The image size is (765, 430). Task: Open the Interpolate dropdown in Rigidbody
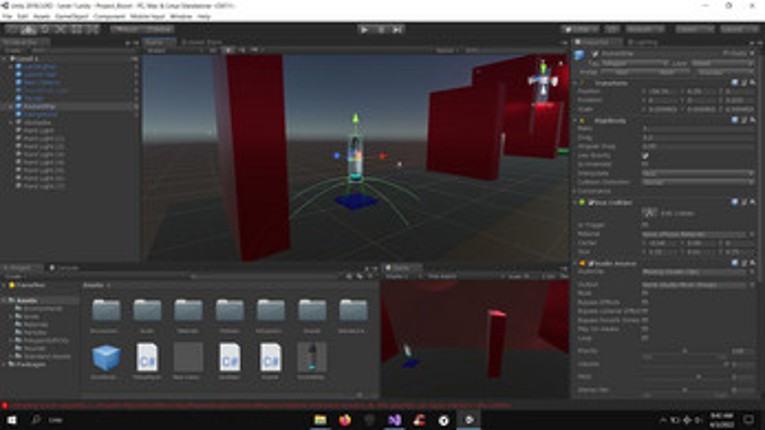click(x=698, y=173)
